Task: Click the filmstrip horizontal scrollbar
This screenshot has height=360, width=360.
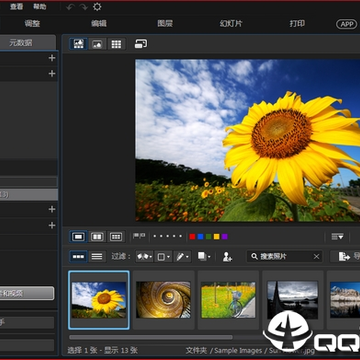Action: pyautogui.click(x=151, y=337)
